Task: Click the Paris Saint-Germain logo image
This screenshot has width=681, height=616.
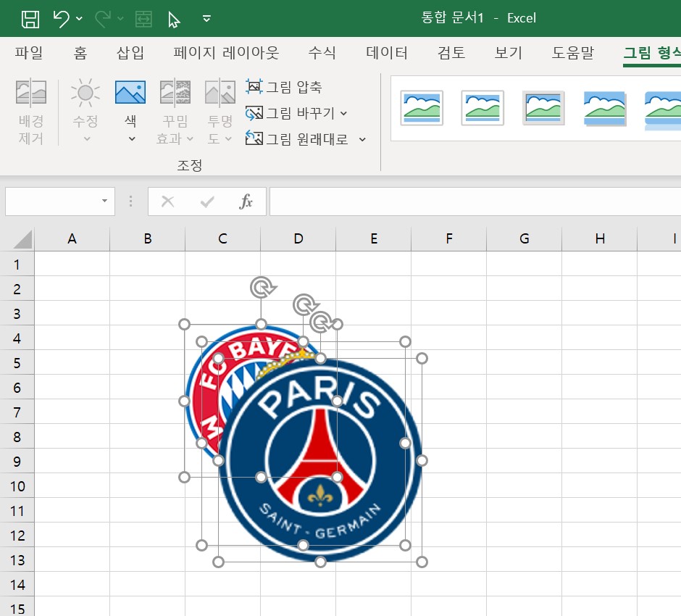Action: coord(320,460)
